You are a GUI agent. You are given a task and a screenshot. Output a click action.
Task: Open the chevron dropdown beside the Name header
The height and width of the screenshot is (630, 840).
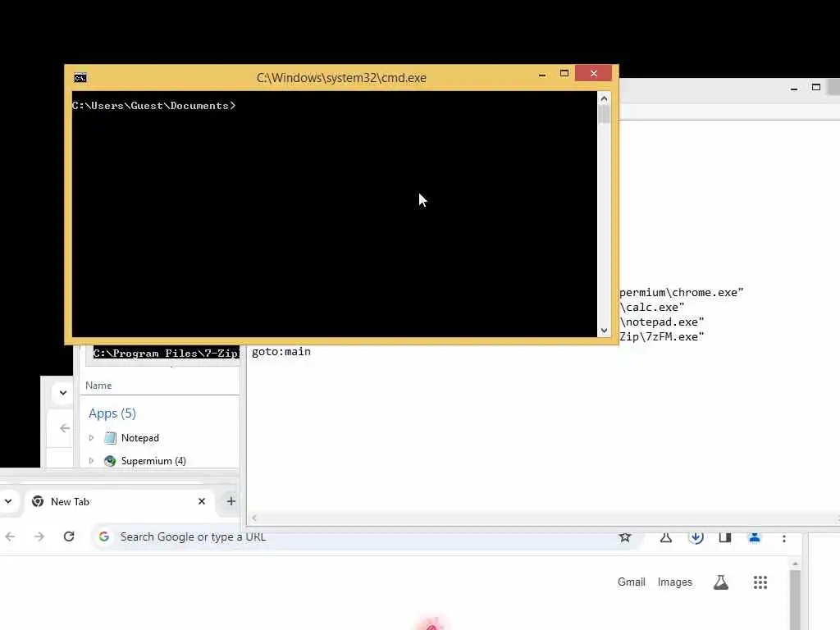click(x=63, y=393)
